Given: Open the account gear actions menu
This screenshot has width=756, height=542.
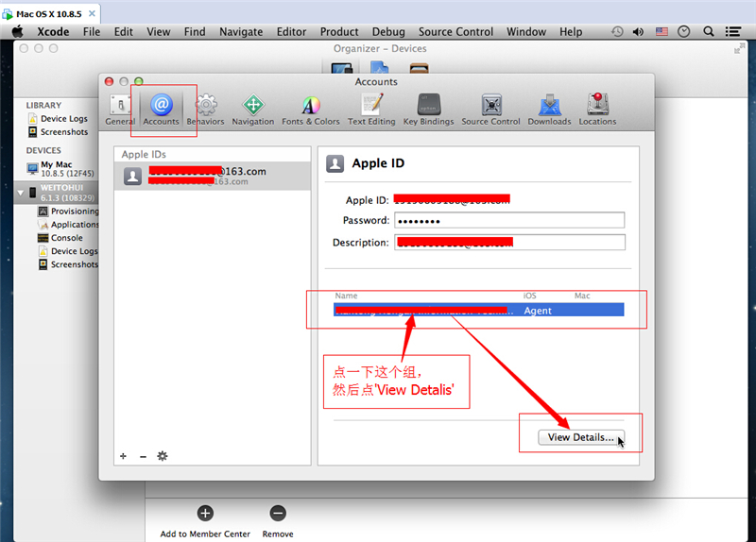Looking at the screenshot, I should (x=163, y=456).
